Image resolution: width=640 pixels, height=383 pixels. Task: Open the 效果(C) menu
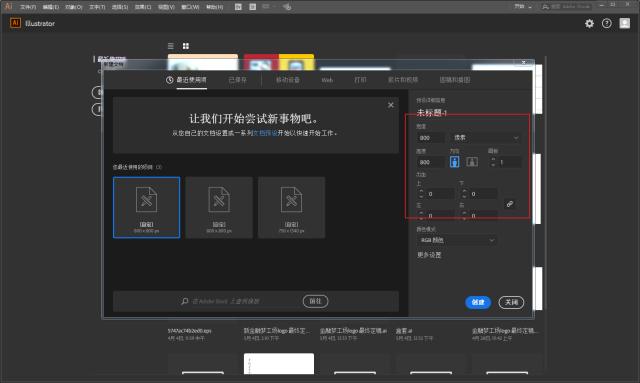click(143, 7)
